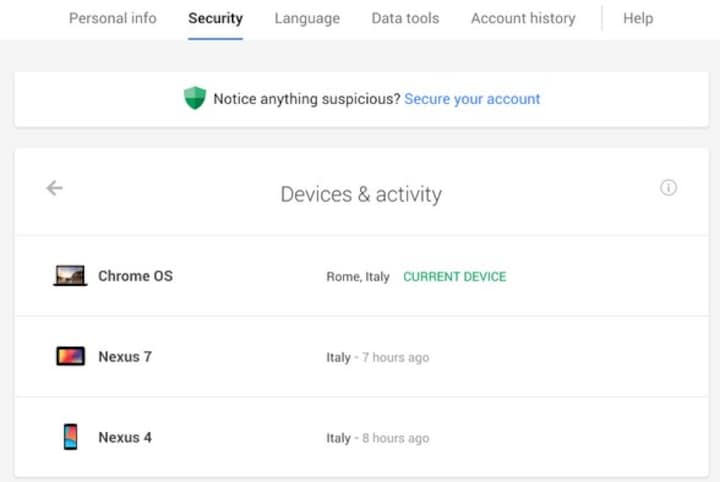
Task: Open the Security tab
Action: [x=215, y=18]
